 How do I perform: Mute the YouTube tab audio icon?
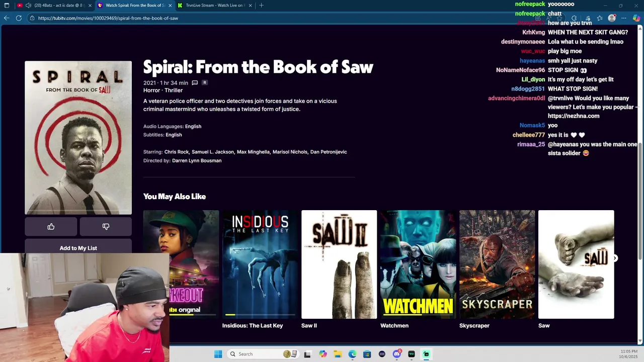(28, 5)
